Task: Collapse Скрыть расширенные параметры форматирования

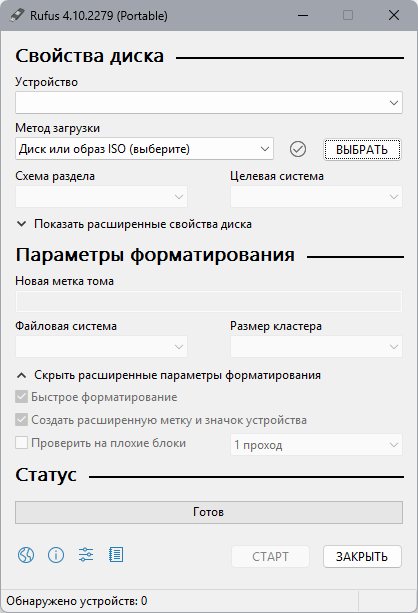Action: pyautogui.click(x=169, y=375)
